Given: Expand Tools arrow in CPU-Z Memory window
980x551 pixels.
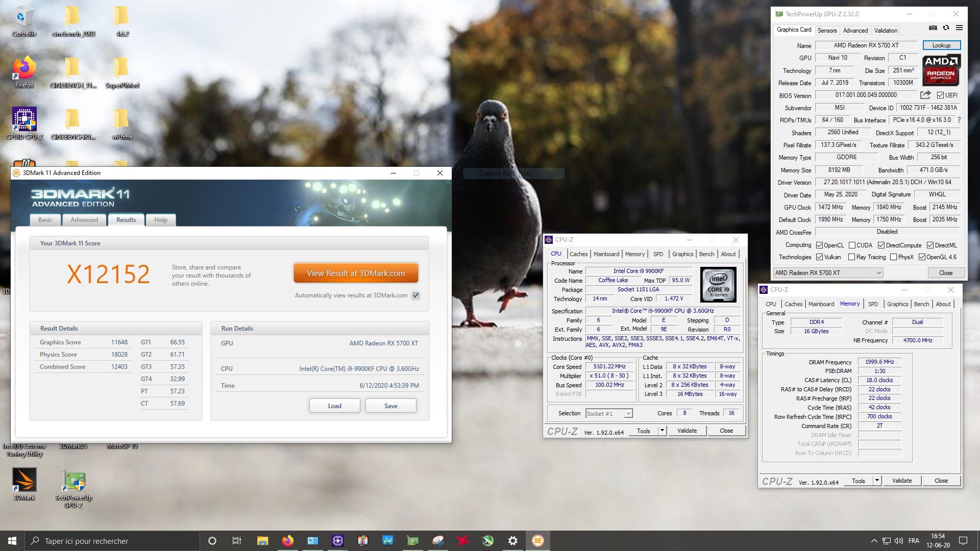Looking at the screenshot, I should click(x=877, y=481).
